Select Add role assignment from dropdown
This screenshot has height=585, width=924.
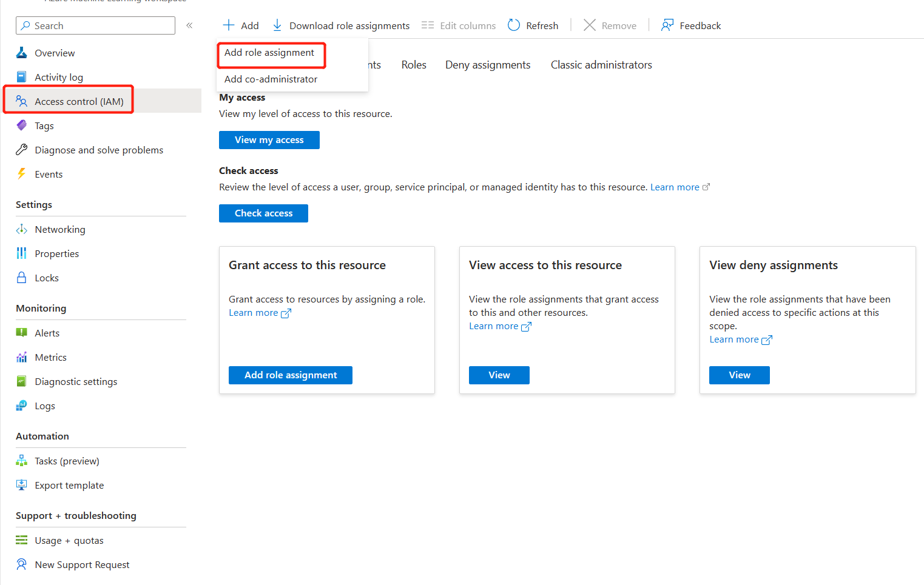pos(269,53)
